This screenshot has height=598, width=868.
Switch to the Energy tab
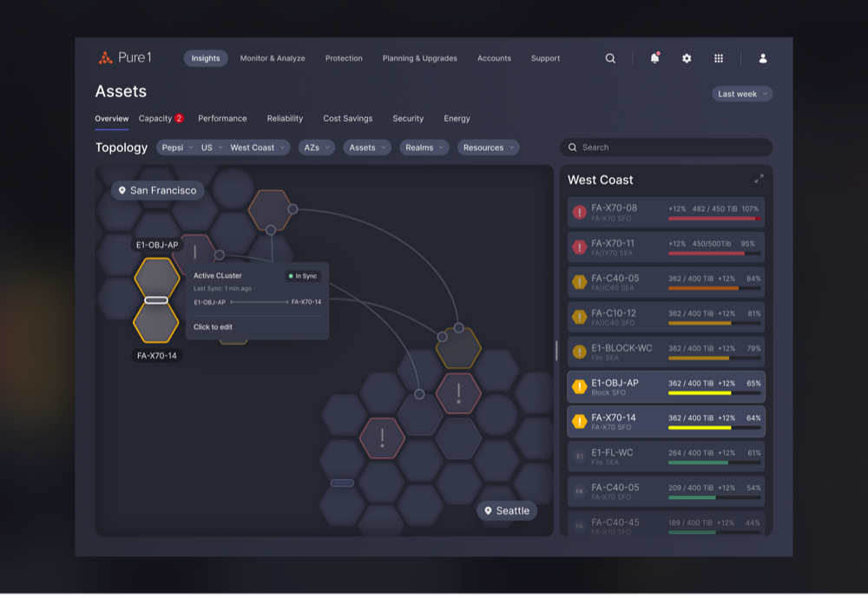click(457, 119)
